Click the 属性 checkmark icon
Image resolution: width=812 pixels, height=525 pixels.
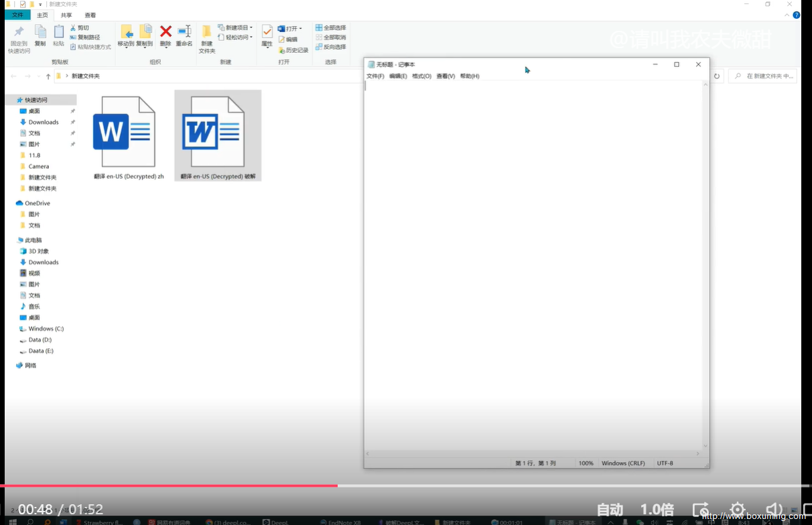click(x=267, y=31)
